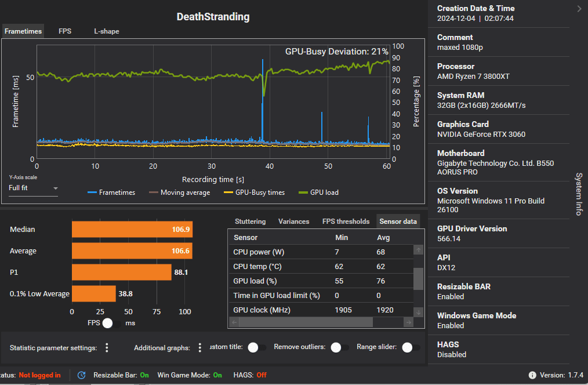Click the Min column header
This screenshot has height=385, width=588.
(342, 237)
